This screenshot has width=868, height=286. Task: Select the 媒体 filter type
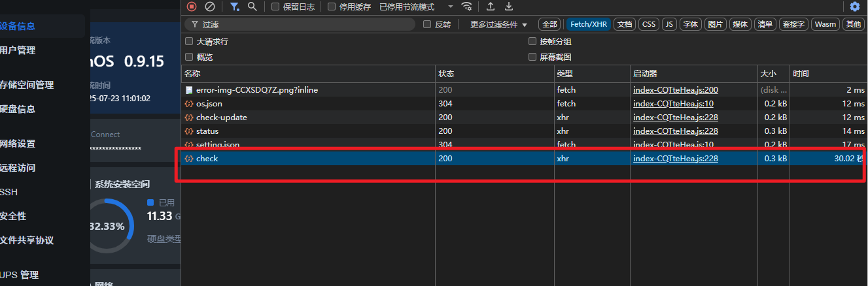[x=740, y=24]
